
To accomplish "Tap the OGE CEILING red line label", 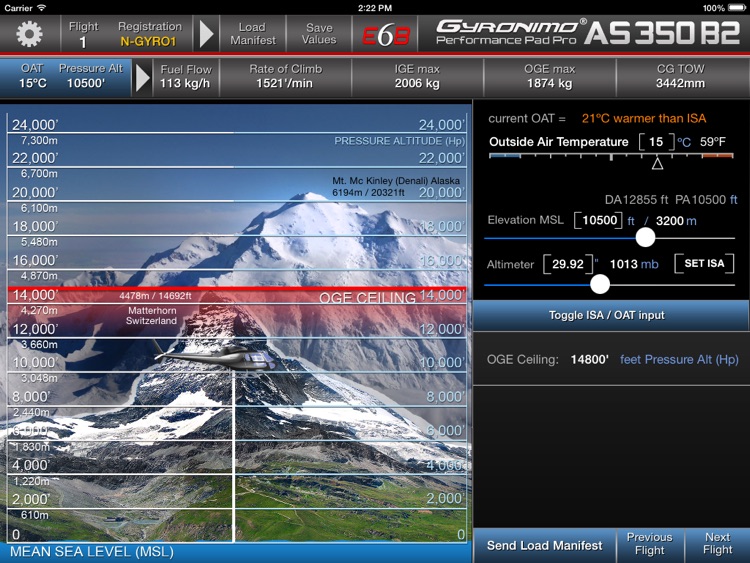I will coord(367,298).
